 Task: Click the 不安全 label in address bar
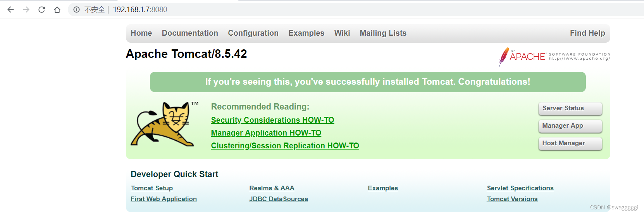[94, 10]
